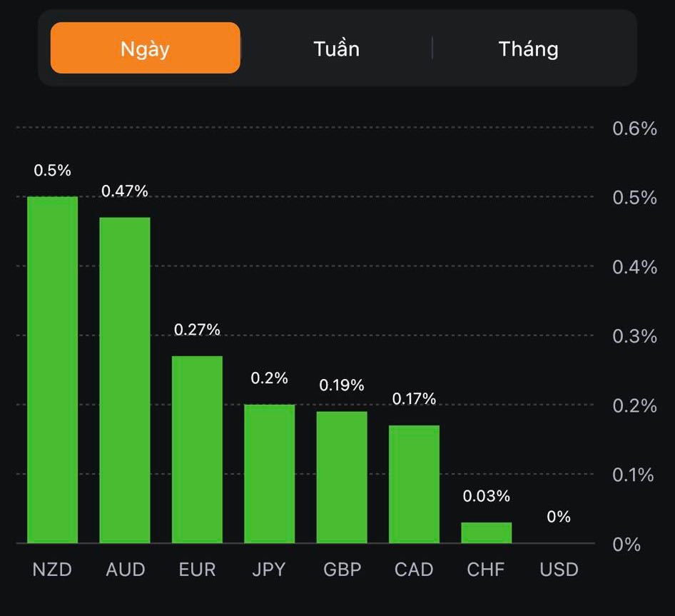Click the 0.47% value above AUD
This screenshot has width=675, height=616.
(125, 191)
